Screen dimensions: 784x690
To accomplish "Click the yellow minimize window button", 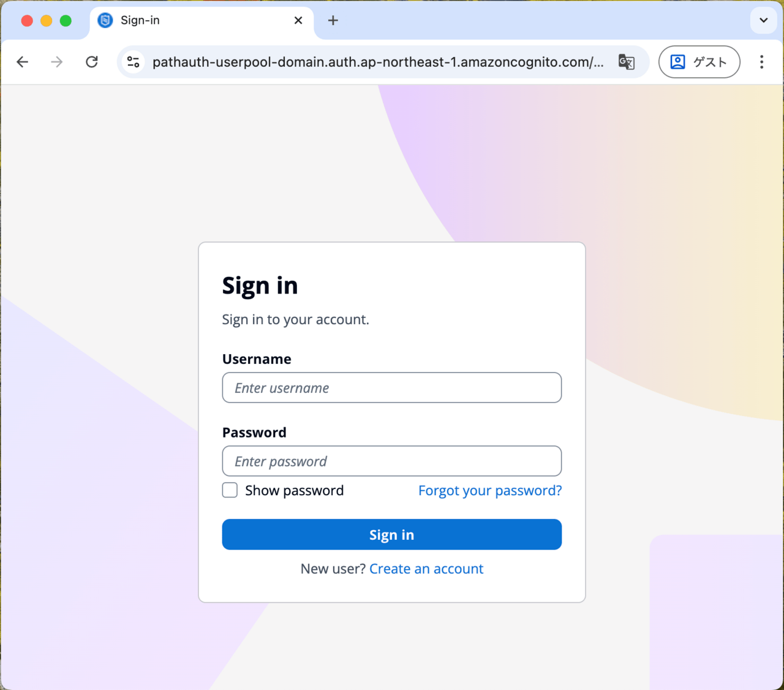I will (x=46, y=21).
